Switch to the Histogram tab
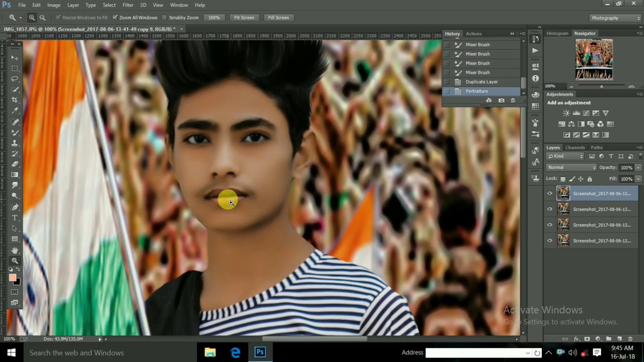The image size is (644, 362). (557, 33)
